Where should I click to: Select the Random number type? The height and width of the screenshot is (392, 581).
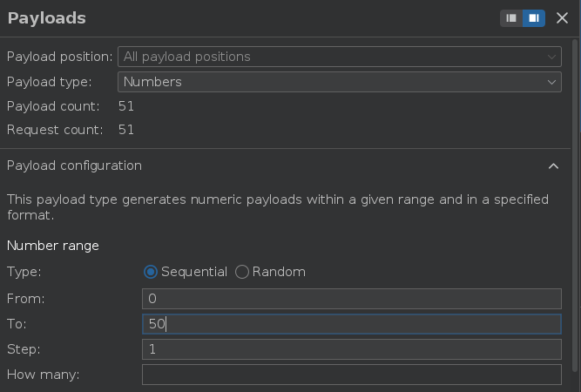pos(242,272)
